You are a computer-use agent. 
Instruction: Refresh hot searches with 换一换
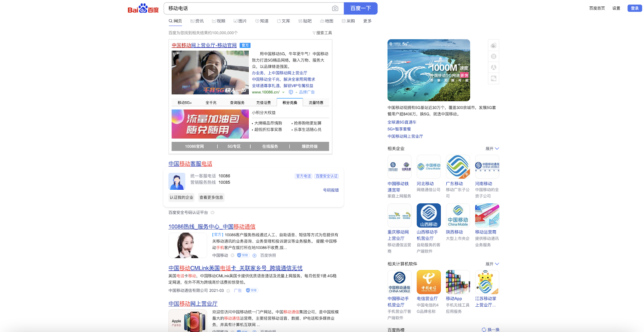[491, 330]
